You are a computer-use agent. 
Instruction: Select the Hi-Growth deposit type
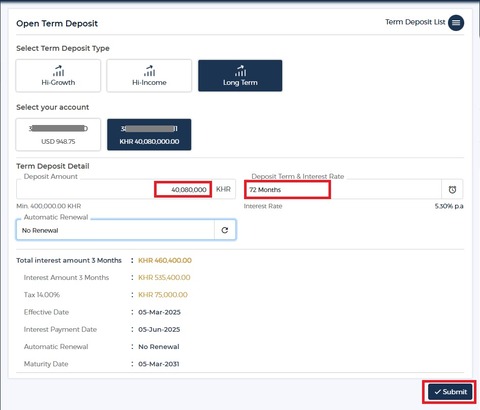pyautogui.click(x=58, y=76)
